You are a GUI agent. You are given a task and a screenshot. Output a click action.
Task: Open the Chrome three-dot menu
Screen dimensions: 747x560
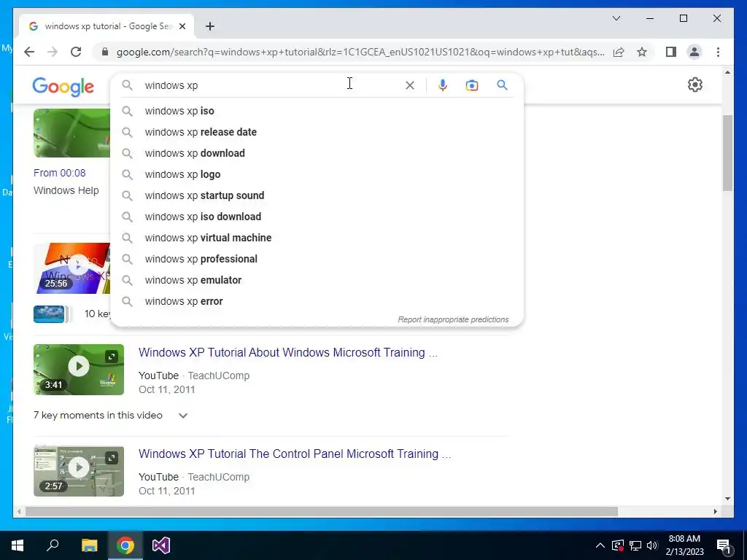(x=718, y=52)
